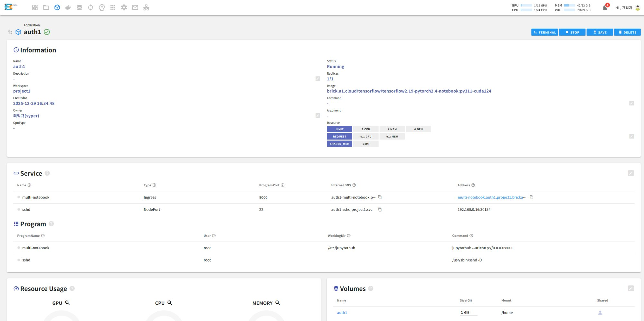
Task: Click the Brick ML logo
Action: point(11,7)
